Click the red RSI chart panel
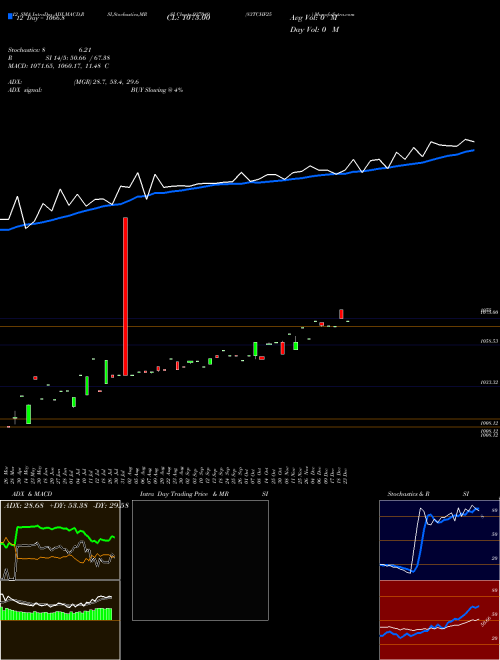 pyautogui.click(x=439, y=620)
